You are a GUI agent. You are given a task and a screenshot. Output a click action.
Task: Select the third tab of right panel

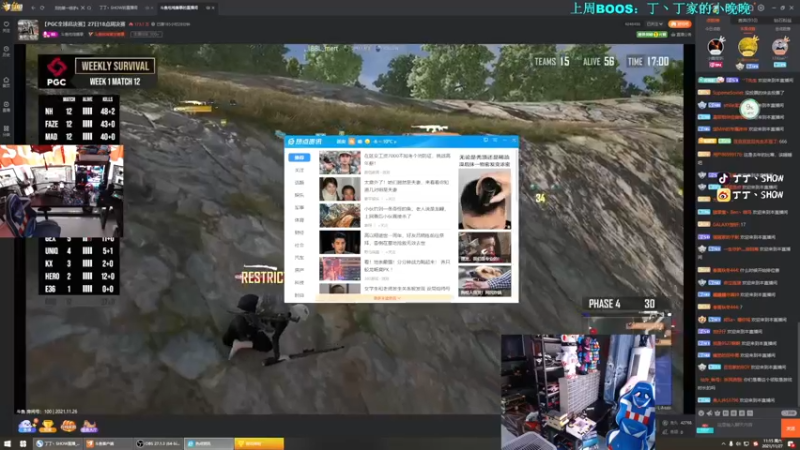click(x=782, y=20)
